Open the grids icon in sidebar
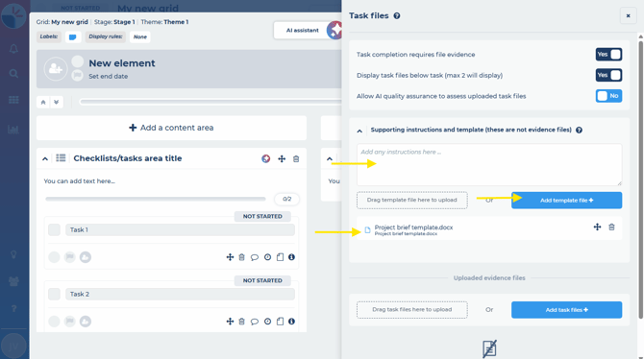This screenshot has height=359, width=644. coord(13,100)
